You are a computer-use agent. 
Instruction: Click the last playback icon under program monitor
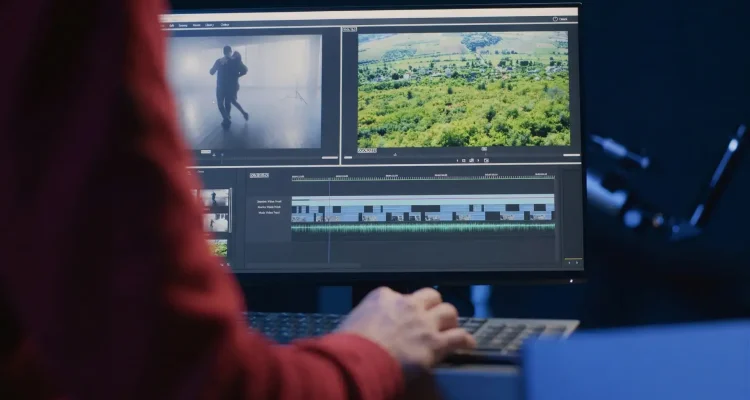click(x=486, y=160)
